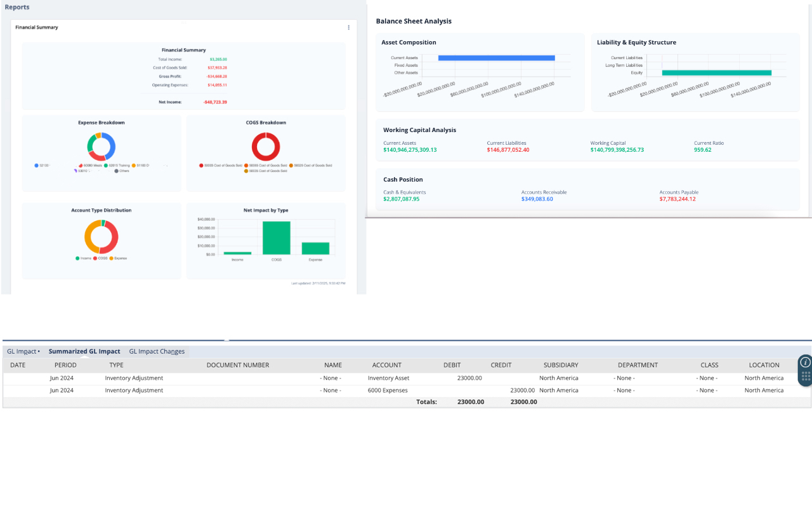Sort by the ACCOUNT column header
812x508 pixels.
pyautogui.click(x=387, y=365)
